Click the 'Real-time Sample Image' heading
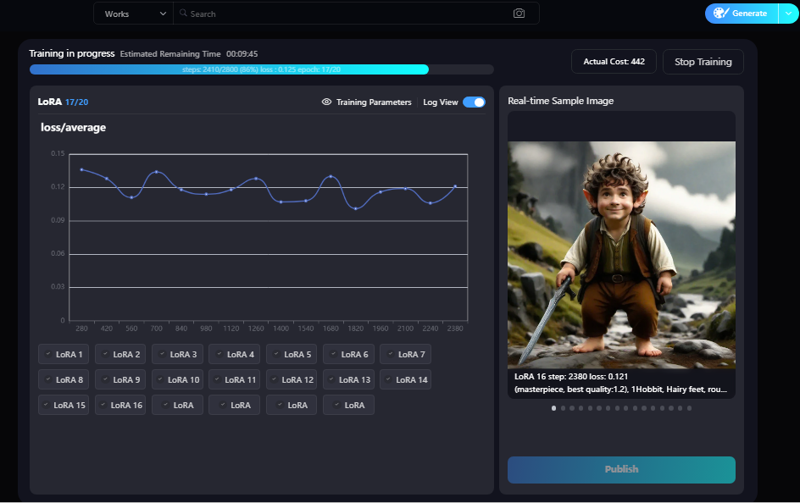The width and height of the screenshot is (800, 503). coord(561,101)
